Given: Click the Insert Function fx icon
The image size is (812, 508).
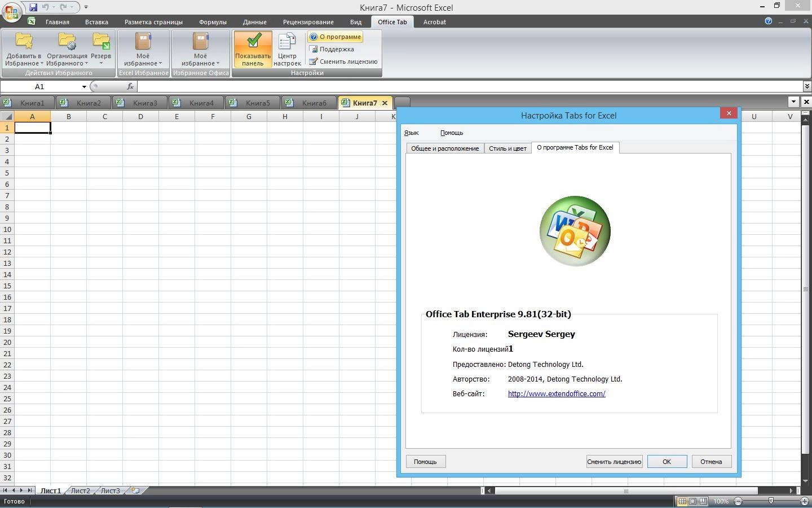Looking at the screenshot, I should (130, 86).
